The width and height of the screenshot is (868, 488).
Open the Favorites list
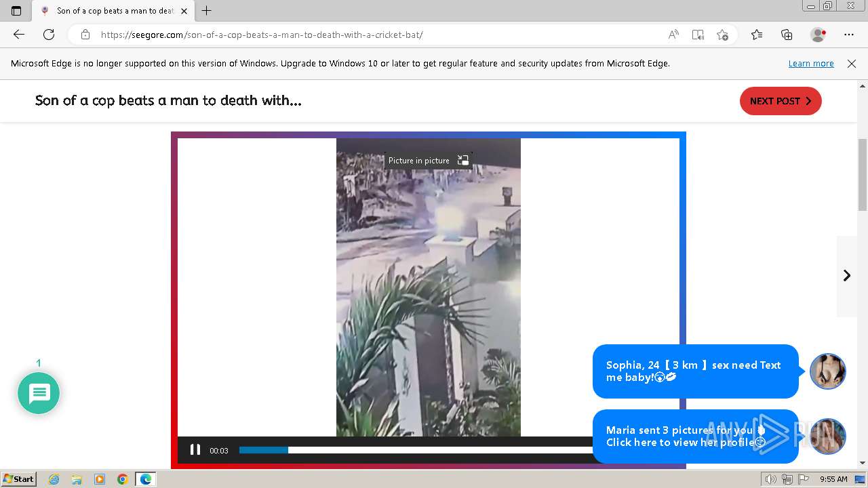coord(757,35)
